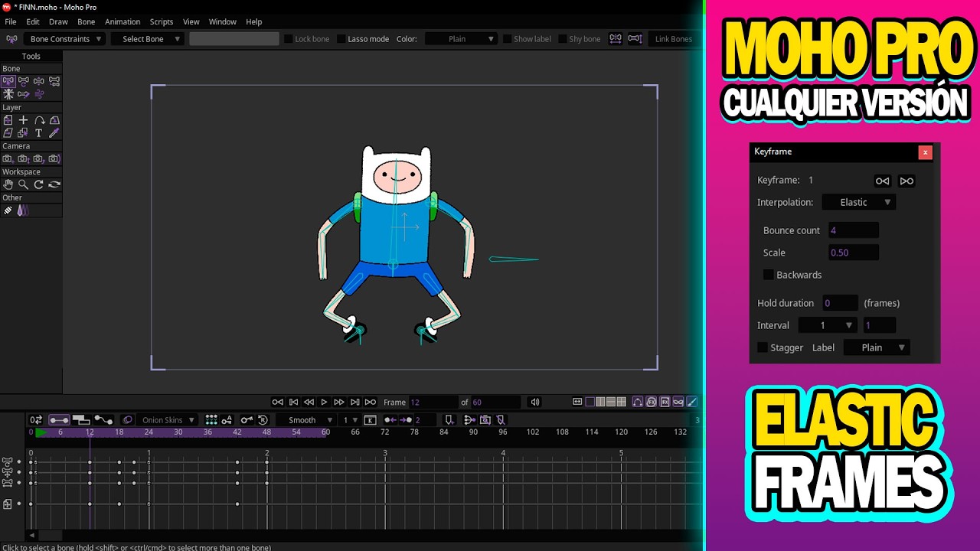Enable the Stagger checkbox
The height and width of the screenshot is (551, 980).
(763, 347)
